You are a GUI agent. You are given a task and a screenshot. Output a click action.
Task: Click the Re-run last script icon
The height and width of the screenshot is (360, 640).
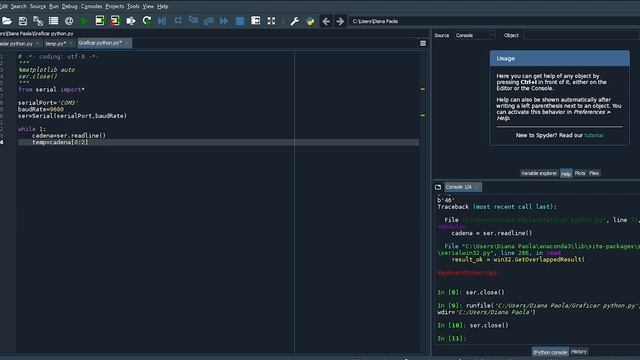147,21
